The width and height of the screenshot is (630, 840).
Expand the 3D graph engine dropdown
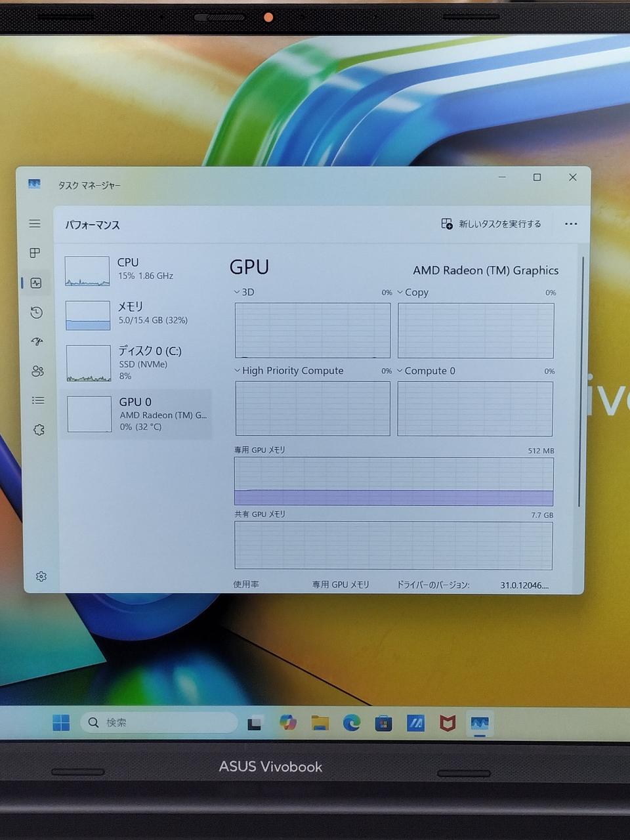[x=244, y=292]
